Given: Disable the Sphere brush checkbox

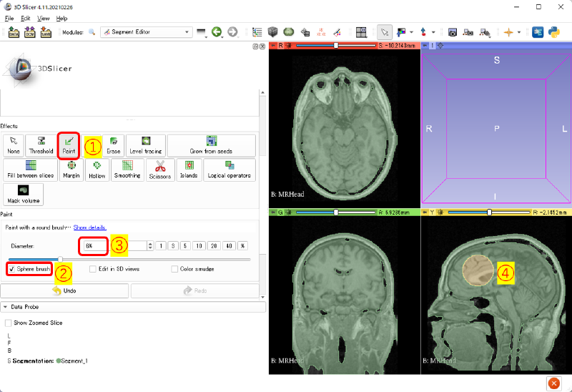Looking at the screenshot, I should point(11,269).
